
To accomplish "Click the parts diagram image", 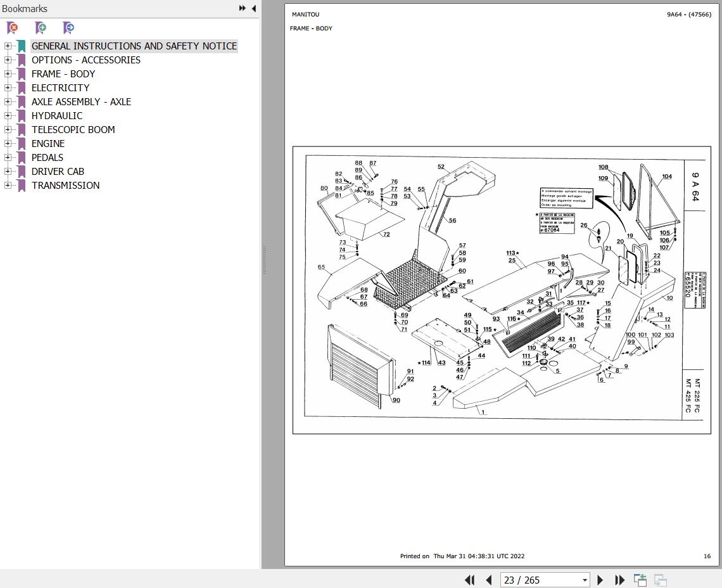I will tap(502, 290).
